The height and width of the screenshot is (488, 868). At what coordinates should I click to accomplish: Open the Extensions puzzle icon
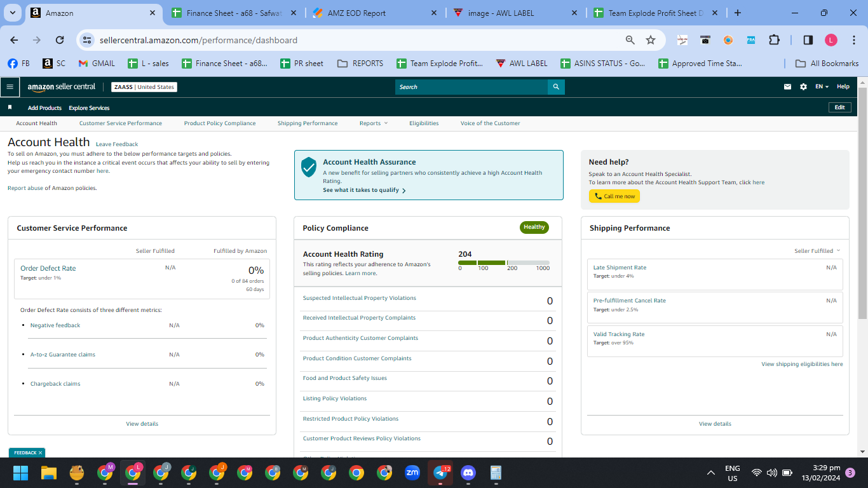(x=774, y=40)
